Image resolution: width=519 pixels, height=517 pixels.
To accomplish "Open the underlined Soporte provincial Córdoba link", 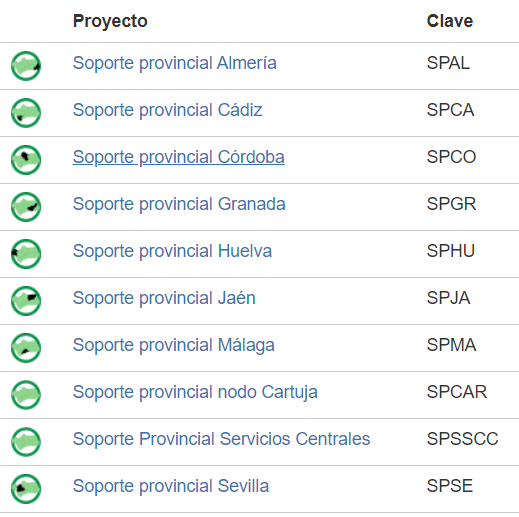I will (x=179, y=157).
